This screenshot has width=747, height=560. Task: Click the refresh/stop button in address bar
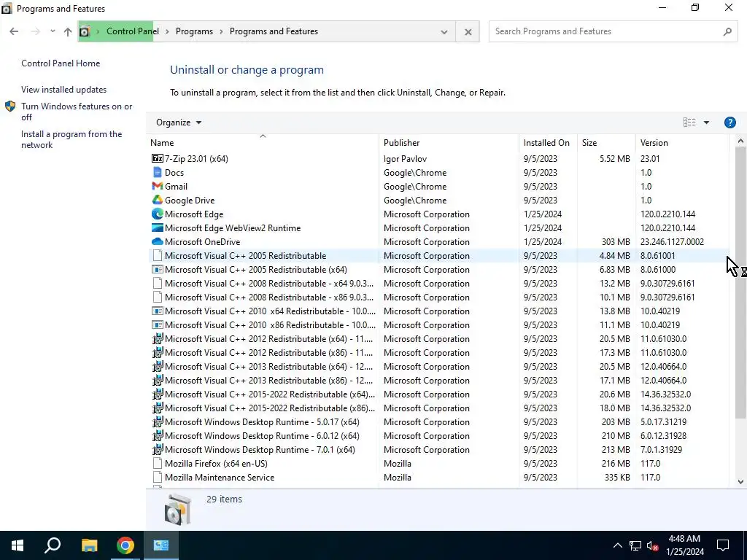(468, 32)
